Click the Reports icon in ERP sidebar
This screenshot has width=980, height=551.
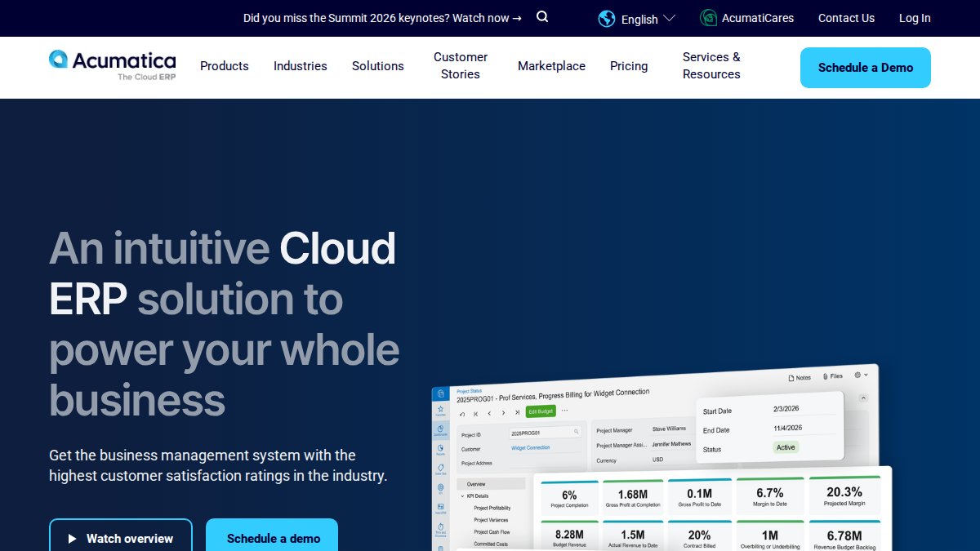tap(440, 449)
